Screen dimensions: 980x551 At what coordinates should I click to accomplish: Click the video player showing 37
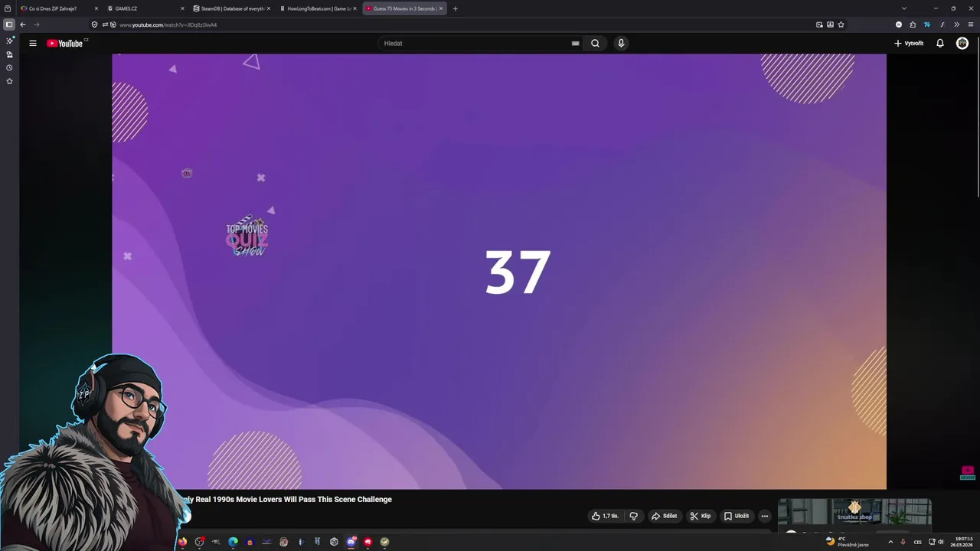pyautogui.click(x=499, y=271)
